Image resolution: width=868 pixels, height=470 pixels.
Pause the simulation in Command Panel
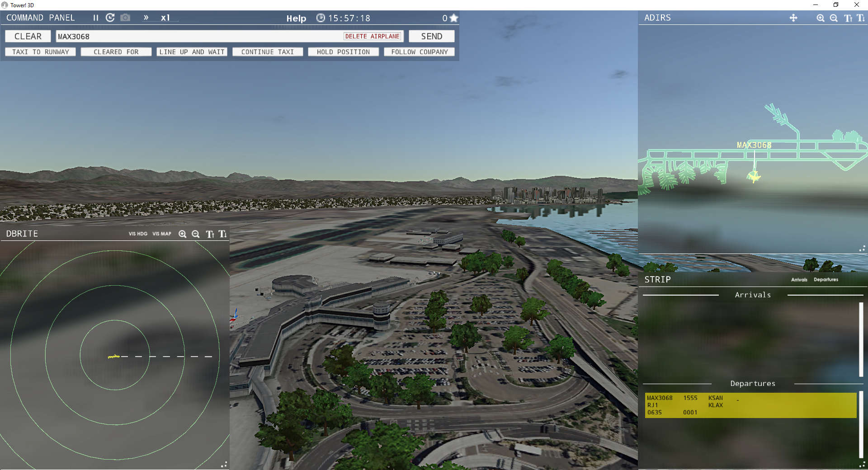coord(95,18)
